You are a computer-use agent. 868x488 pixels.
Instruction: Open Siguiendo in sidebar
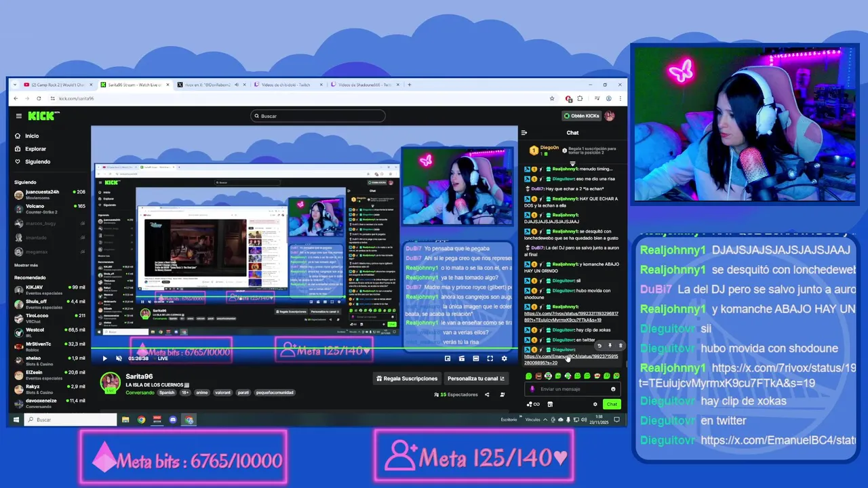click(33, 161)
